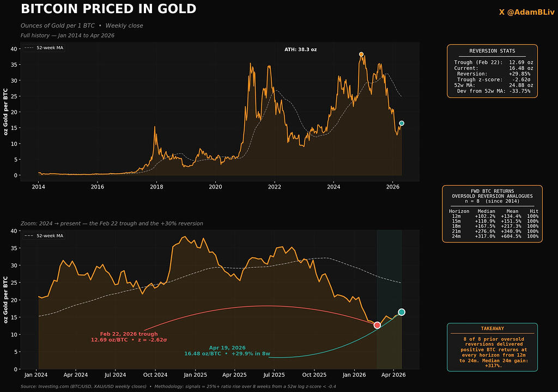Screen dimensions: 558x392
Task: Click the ATH: 38.3 oz label
Action: (x=300, y=50)
